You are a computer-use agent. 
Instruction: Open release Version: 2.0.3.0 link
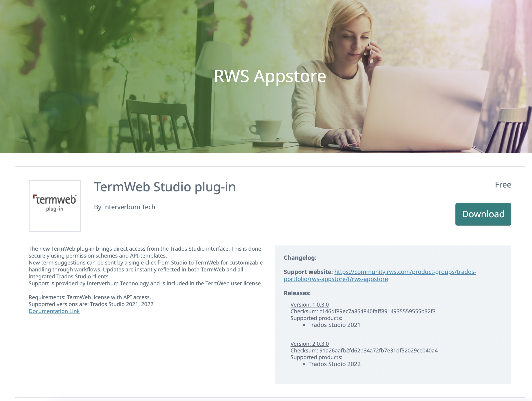[x=309, y=343]
